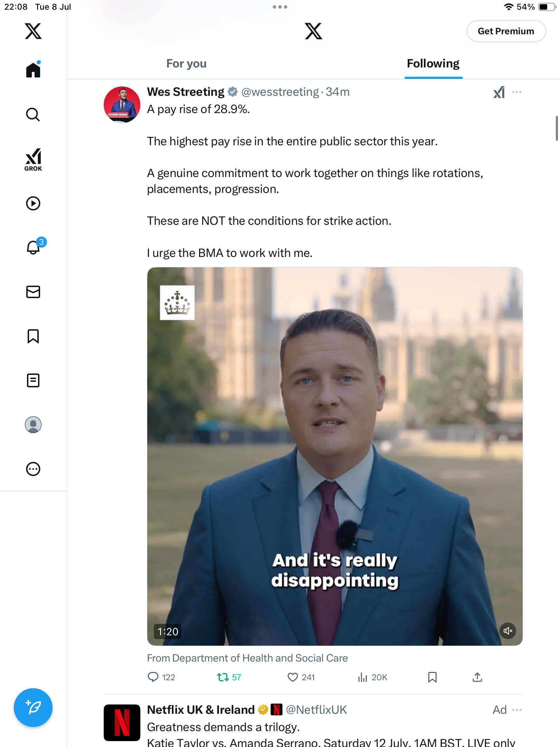
Task: Select the Following tab
Action: pyautogui.click(x=433, y=64)
